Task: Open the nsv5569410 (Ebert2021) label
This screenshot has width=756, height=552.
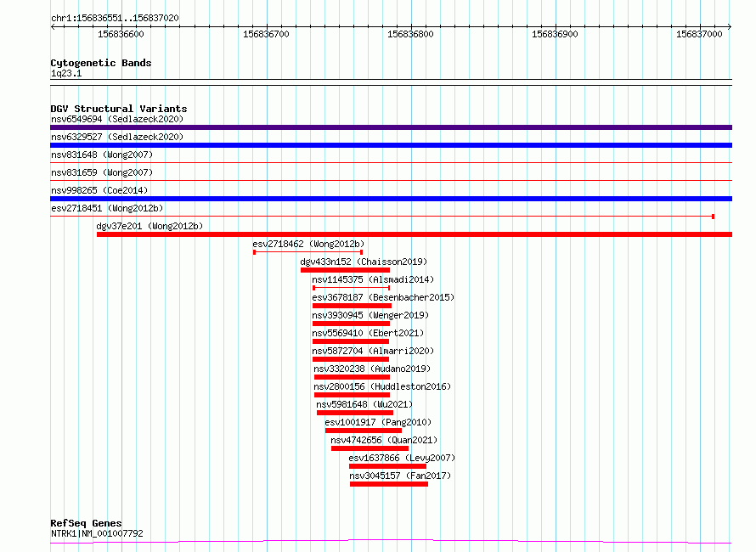Action: [x=368, y=333]
